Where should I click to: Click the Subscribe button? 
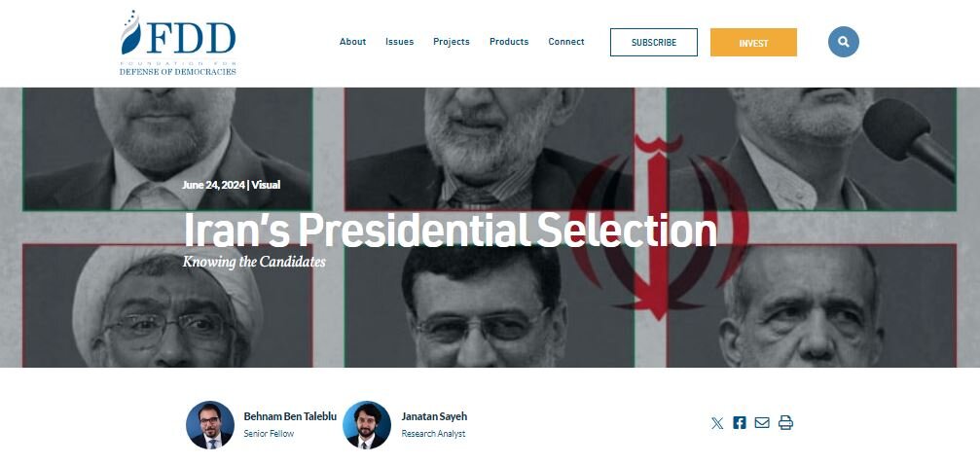tap(654, 43)
